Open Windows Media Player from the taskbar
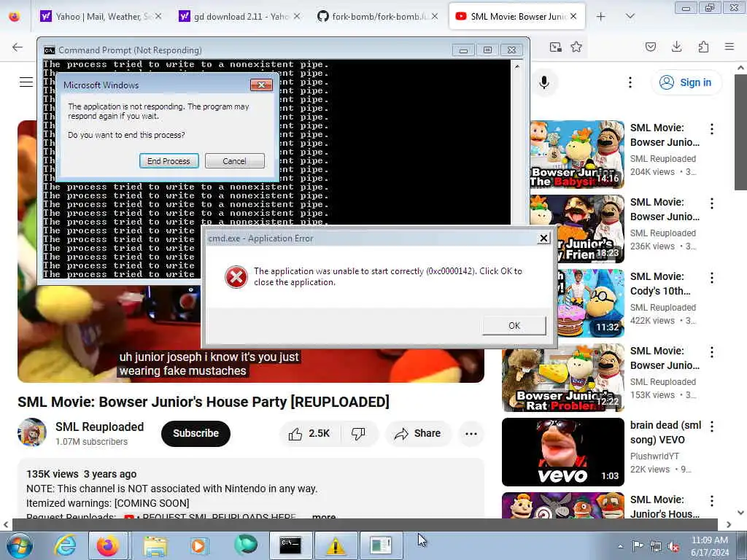 point(198,545)
